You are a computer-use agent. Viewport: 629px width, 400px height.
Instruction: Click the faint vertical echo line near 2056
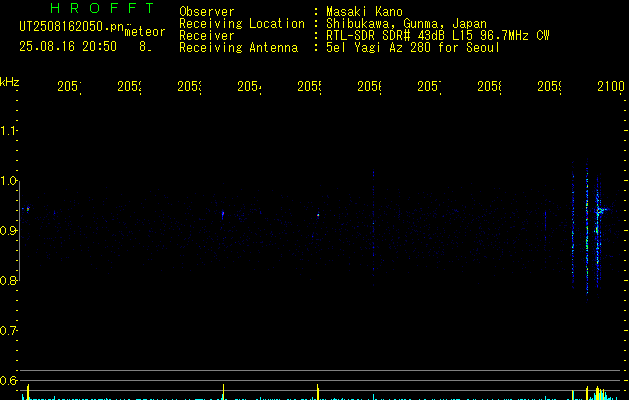point(373,229)
